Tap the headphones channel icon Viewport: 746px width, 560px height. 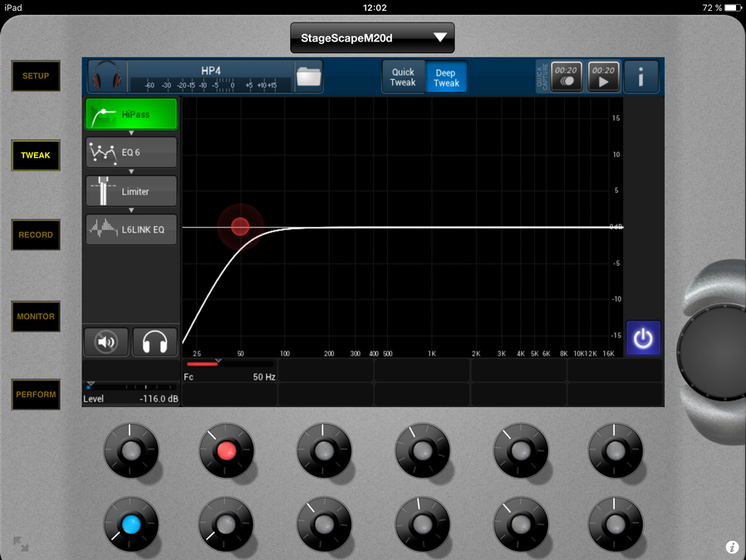(x=107, y=76)
